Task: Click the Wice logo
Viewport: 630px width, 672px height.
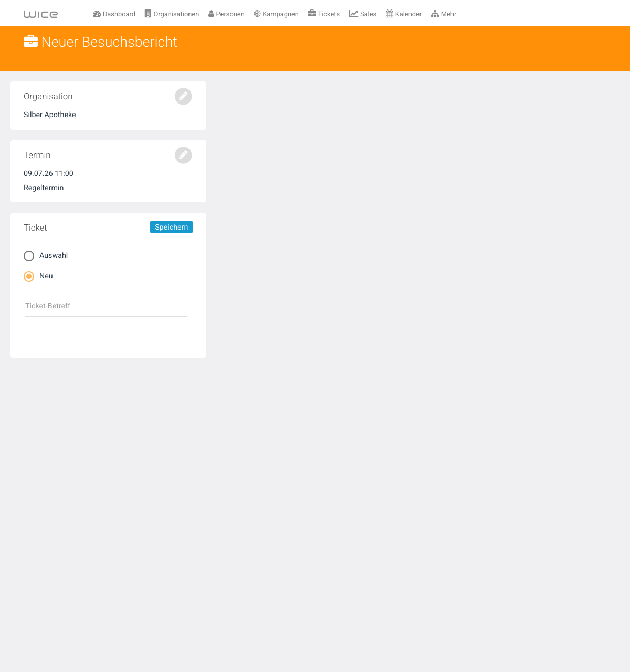Action: (40, 14)
